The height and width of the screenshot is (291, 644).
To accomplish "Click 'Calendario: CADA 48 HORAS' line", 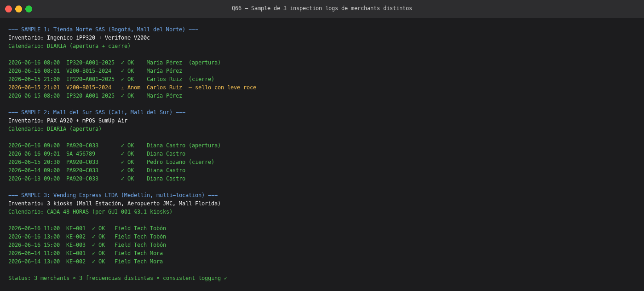I will tap(91, 212).
